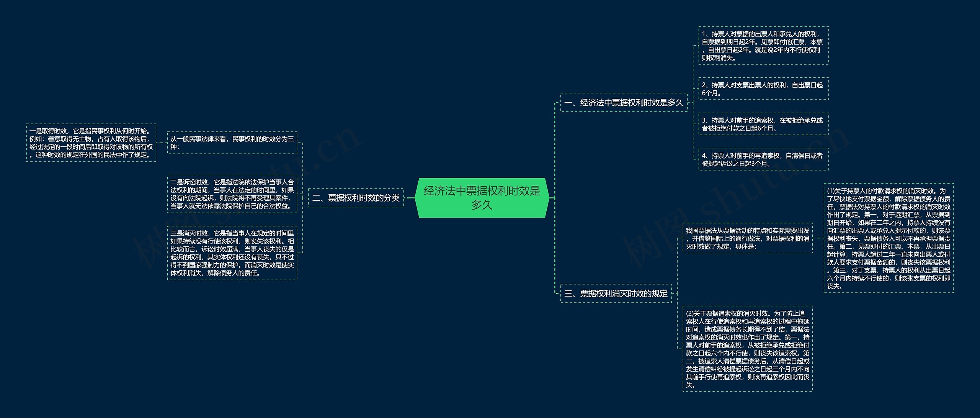Select the central node 经济法中票据权利时效是多久
980x418 pixels.
pyautogui.click(x=482, y=198)
